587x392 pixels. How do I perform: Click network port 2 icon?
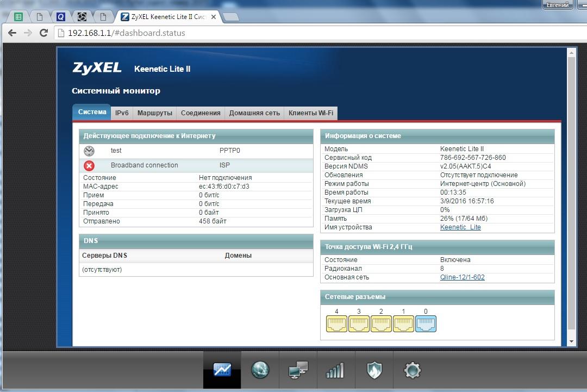pos(381,324)
